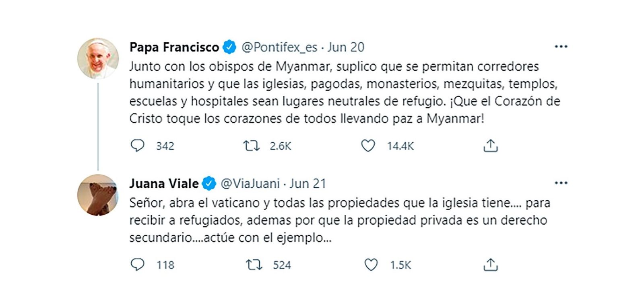This screenshot has width=644, height=308.
Task: Open more options on Juana Viale's tweet
Action: (x=561, y=183)
